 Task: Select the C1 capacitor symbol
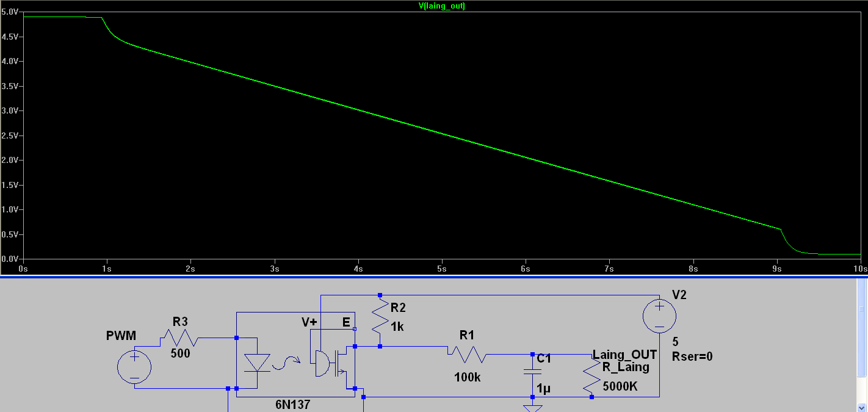[532, 372]
